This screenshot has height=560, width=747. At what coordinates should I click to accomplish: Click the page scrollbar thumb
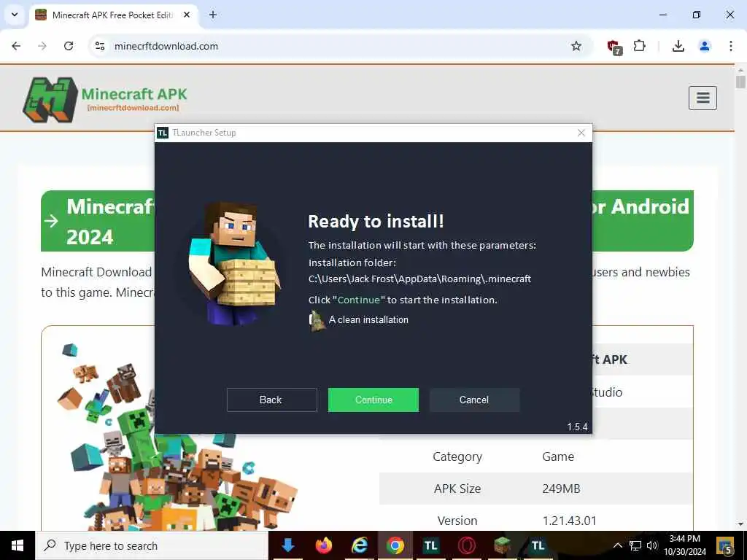[x=740, y=82]
